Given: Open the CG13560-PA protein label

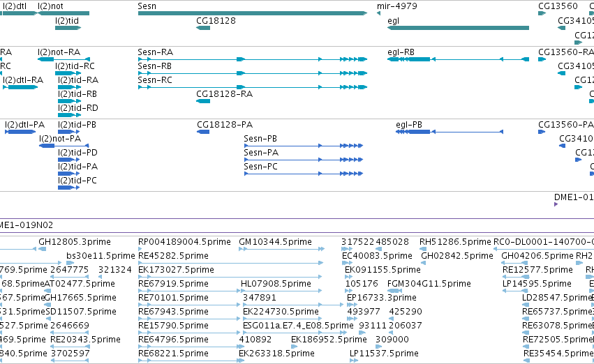Looking at the screenshot, I should point(566,125).
